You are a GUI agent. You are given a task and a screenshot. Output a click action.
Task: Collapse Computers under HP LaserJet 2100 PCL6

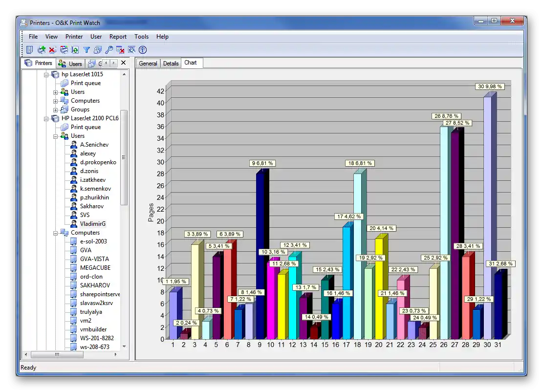click(55, 233)
